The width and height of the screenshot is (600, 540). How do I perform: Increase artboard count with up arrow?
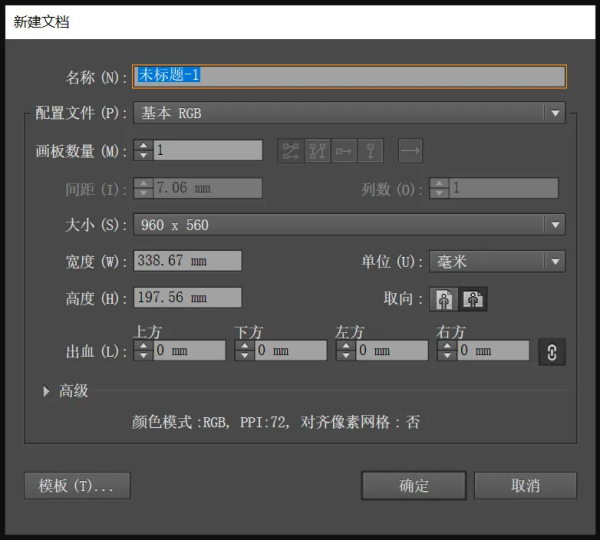(x=143, y=145)
